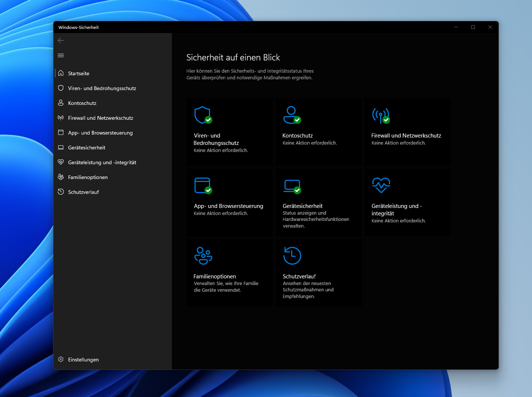Image resolution: width=532 pixels, height=397 pixels.
Task: Open Gerätesicherheit from the sidebar
Action: pyautogui.click(x=113, y=148)
